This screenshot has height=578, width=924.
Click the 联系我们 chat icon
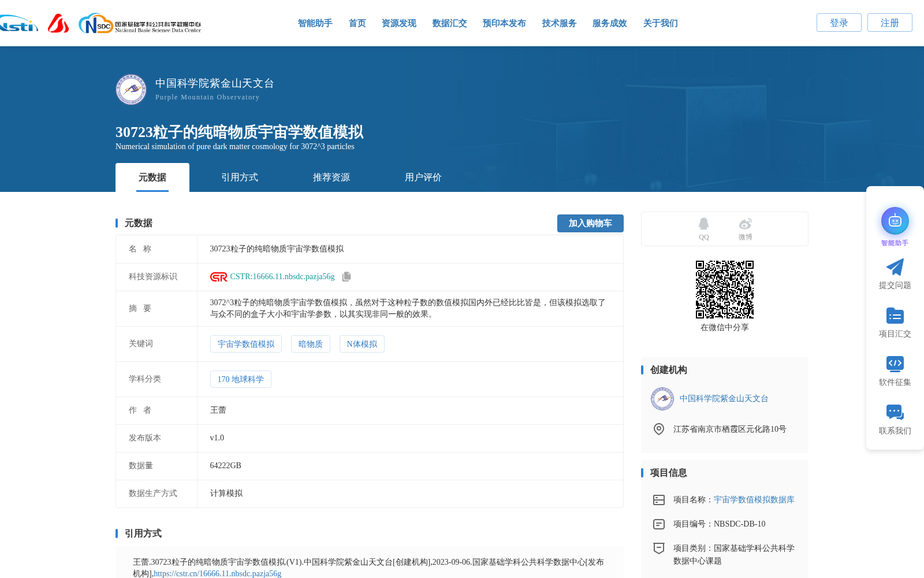[895, 412]
